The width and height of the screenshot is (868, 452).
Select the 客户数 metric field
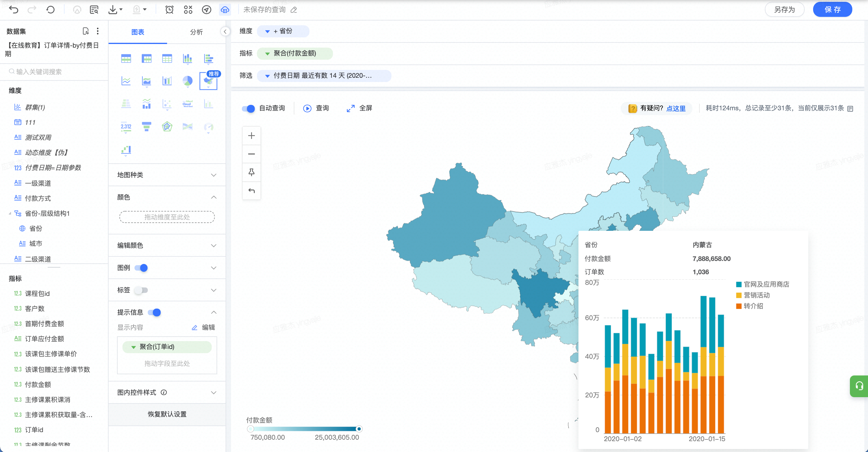point(34,309)
